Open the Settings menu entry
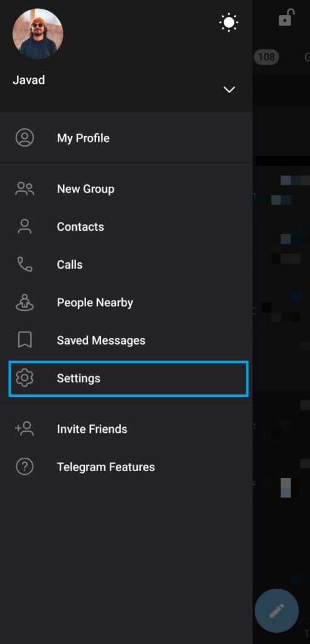This screenshot has height=644, width=310. point(128,378)
